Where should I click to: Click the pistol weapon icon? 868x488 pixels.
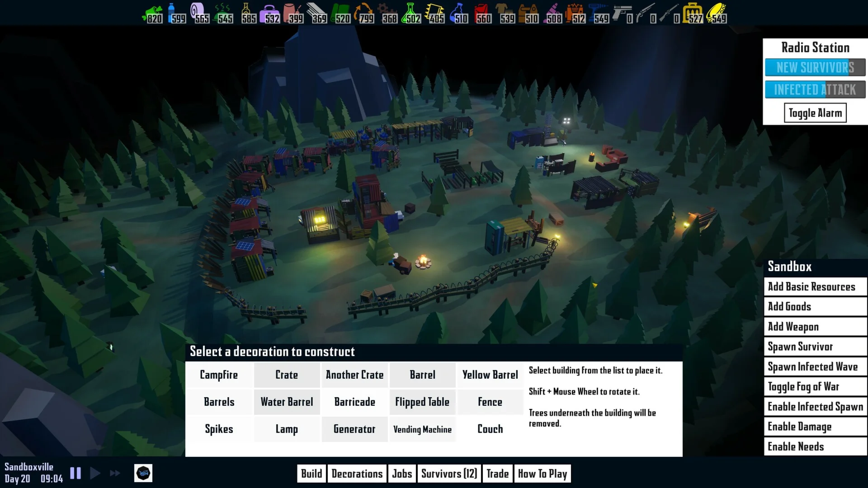coord(622,13)
